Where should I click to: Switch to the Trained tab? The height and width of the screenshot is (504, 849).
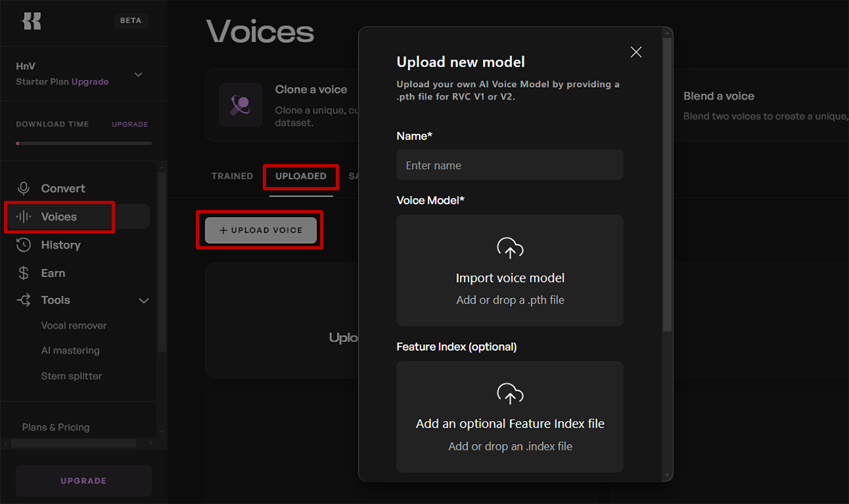coord(232,176)
